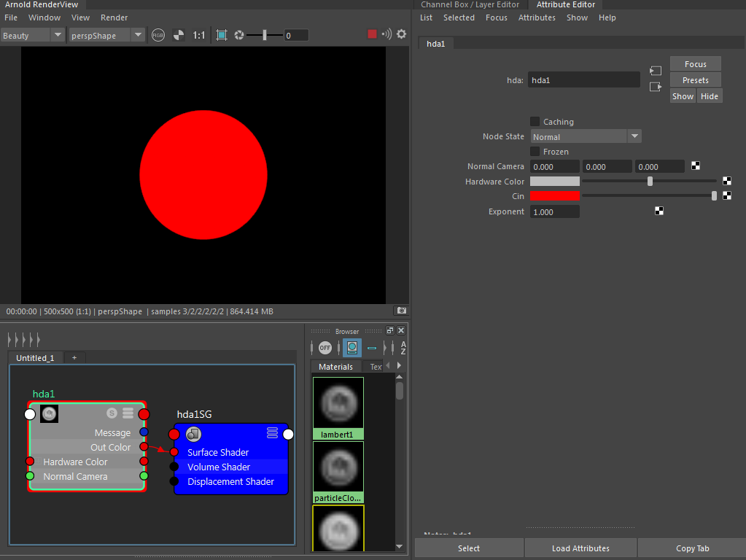Select the lambert1 material thumbnail
Image resolution: width=746 pixels, height=560 pixels.
pyautogui.click(x=338, y=407)
